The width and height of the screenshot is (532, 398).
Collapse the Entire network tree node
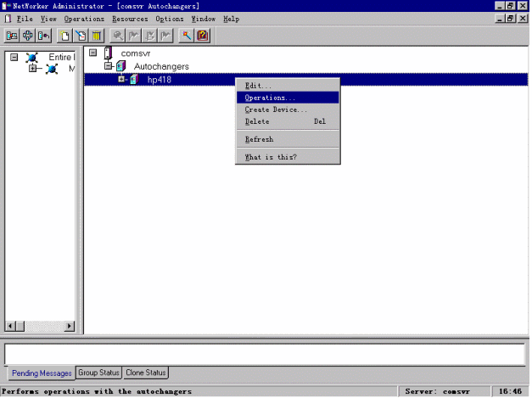[x=14, y=57]
